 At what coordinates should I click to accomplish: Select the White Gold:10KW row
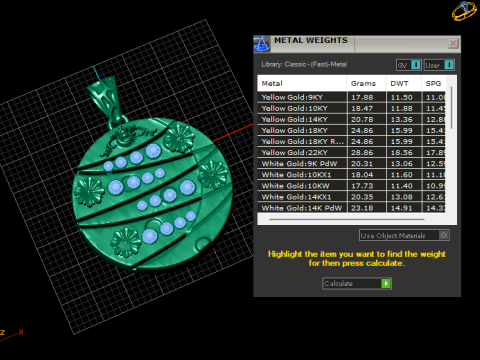tap(351, 186)
